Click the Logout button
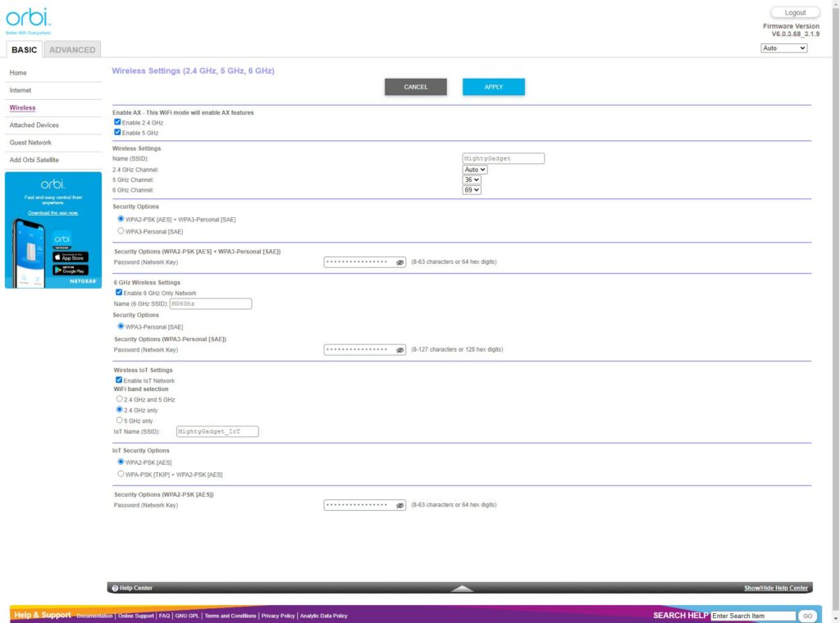Screen dimensions: 840x623 click(x=795, y=13)
